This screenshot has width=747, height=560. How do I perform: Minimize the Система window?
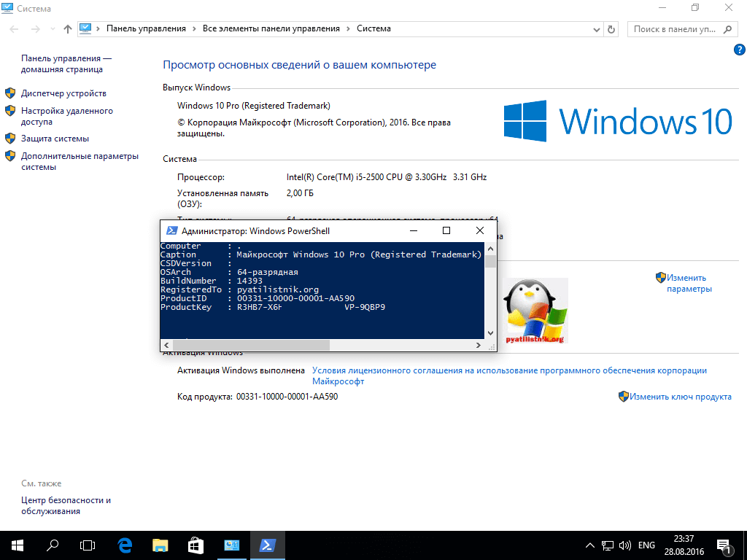click(x=662, y=7)
